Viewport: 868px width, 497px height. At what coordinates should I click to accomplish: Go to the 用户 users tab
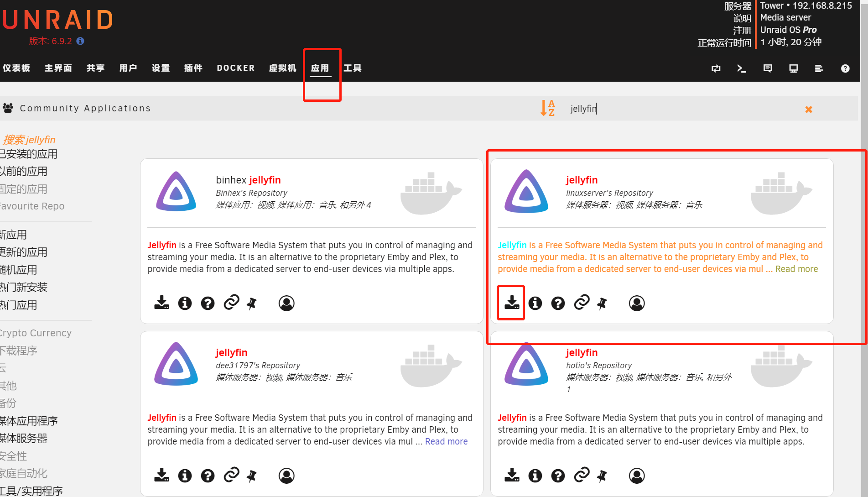[128, 68]
